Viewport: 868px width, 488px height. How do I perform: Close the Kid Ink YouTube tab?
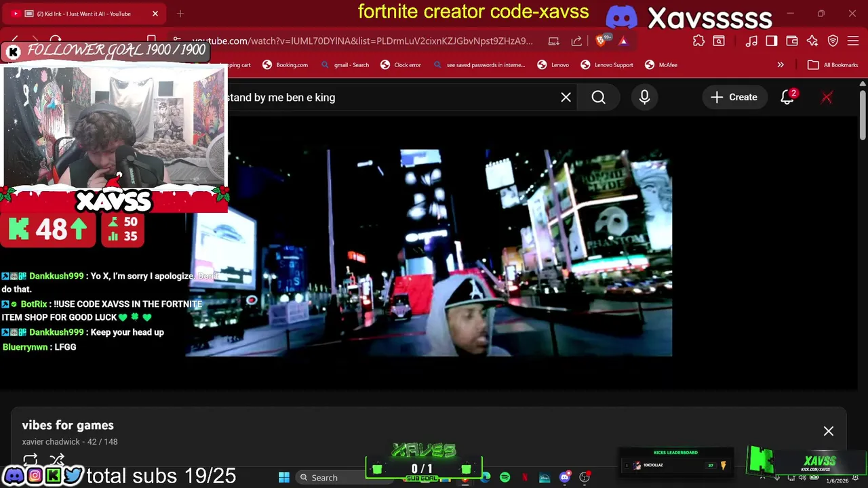(155, 14)
